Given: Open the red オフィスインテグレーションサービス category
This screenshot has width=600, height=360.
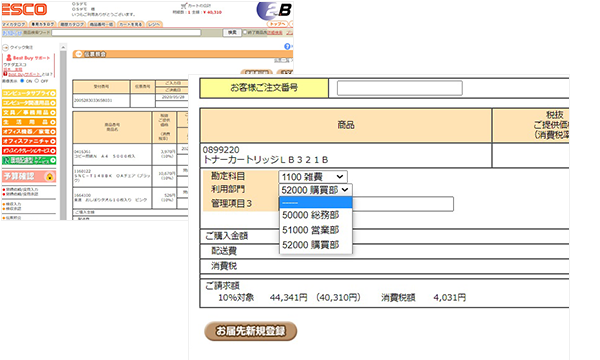Looking at the screenshot, I should pyautogui.click(x=29, y=151).
